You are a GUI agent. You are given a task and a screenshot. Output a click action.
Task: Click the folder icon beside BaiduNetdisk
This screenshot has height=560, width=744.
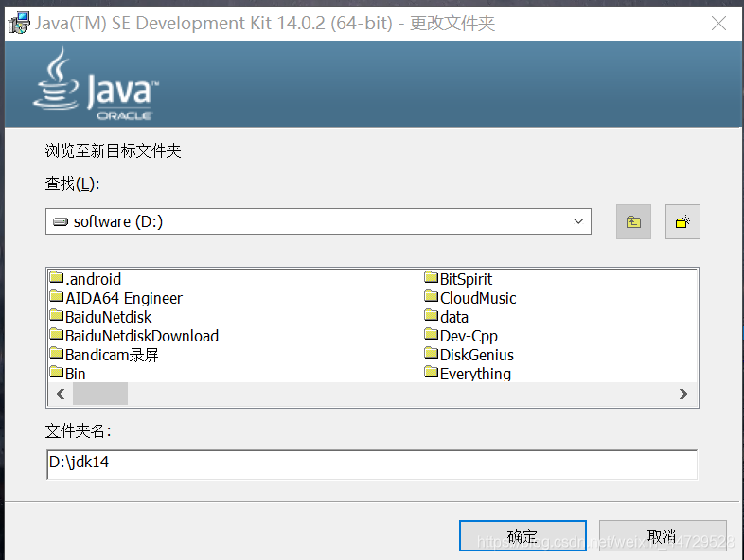point(57,315)
